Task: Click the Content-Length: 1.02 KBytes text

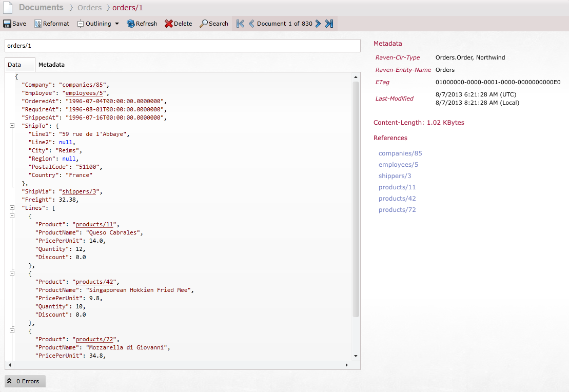Action: pos(419,122)
